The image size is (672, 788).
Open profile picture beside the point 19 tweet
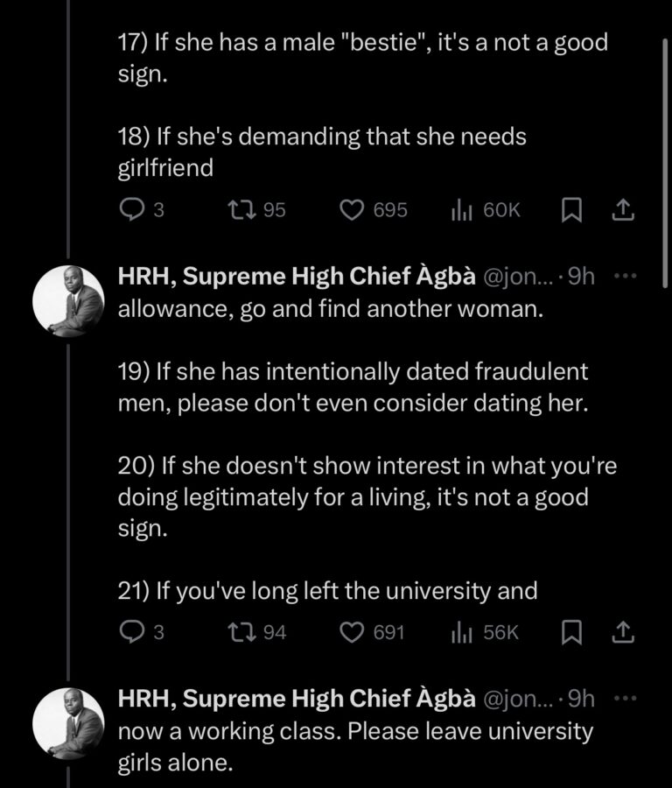pos(68,301)
